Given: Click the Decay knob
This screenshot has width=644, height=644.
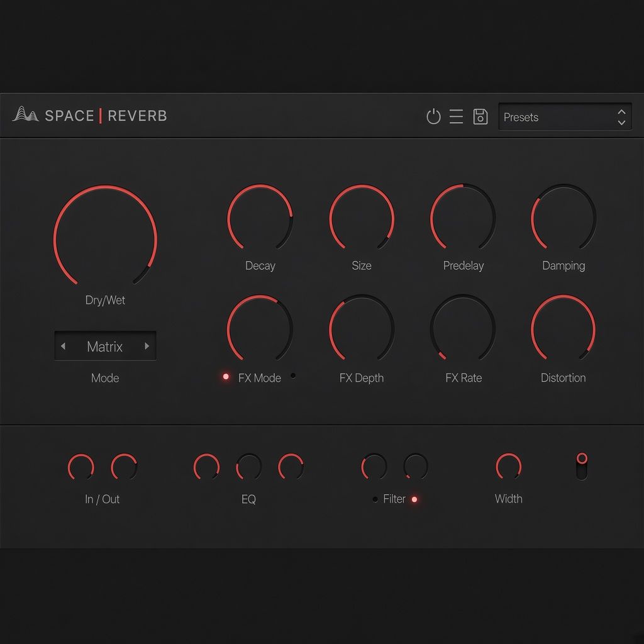Looking at the screenshot, I should 260,217.
